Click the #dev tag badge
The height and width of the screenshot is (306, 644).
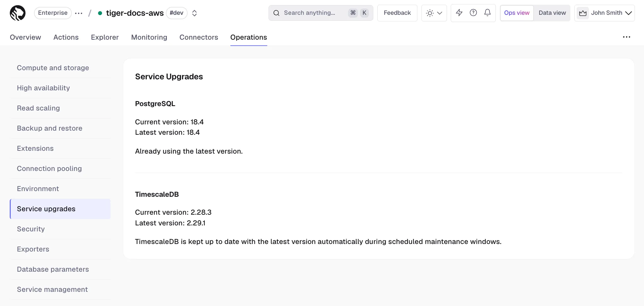[177, 13]
